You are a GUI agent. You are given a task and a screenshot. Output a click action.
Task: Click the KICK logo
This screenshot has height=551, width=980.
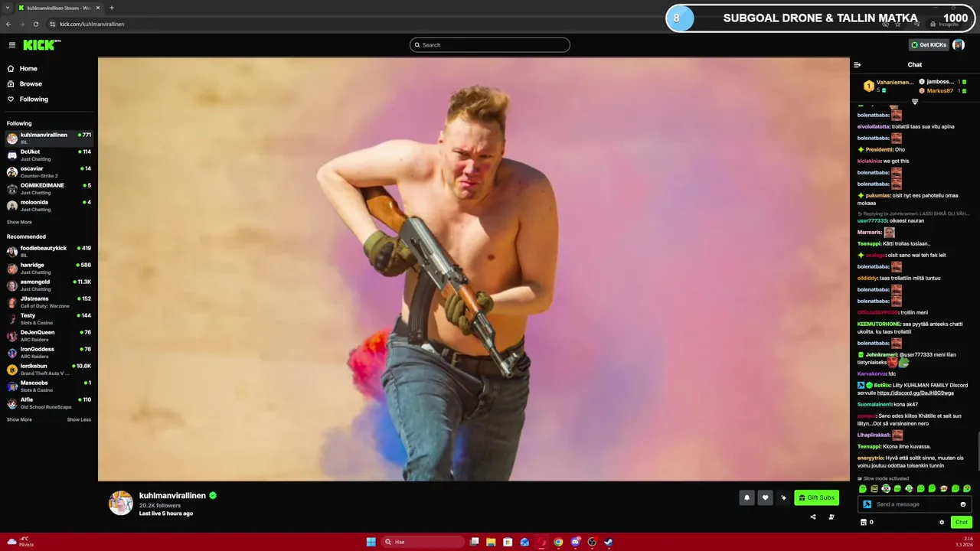pos(41,45)
